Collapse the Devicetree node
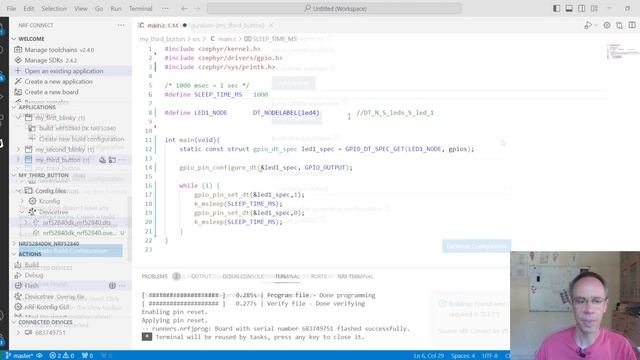The height and width of the screenshot is (360, 640). click(x=22, y=212)
